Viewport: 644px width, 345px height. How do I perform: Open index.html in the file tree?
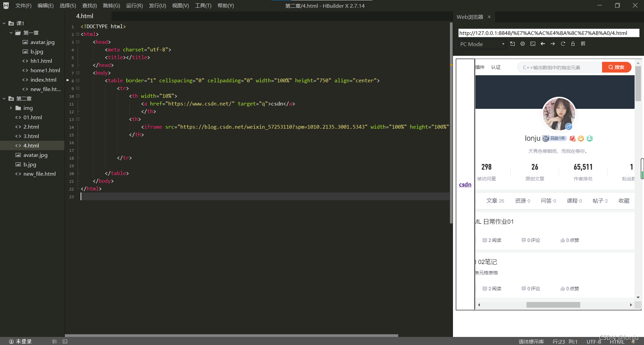click(43, 80)
